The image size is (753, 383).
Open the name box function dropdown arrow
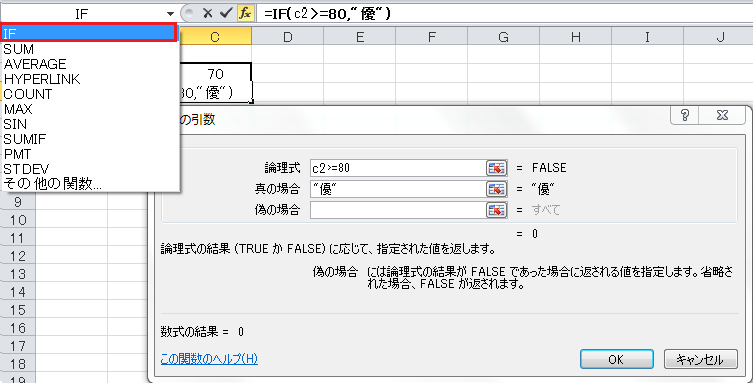click(x=170, y=13)
